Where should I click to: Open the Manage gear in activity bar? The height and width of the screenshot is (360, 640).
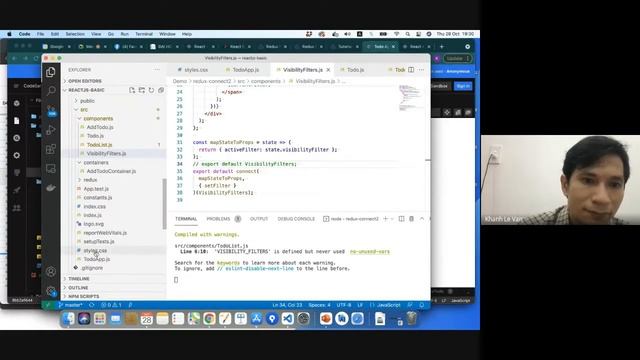coord(51,291)
